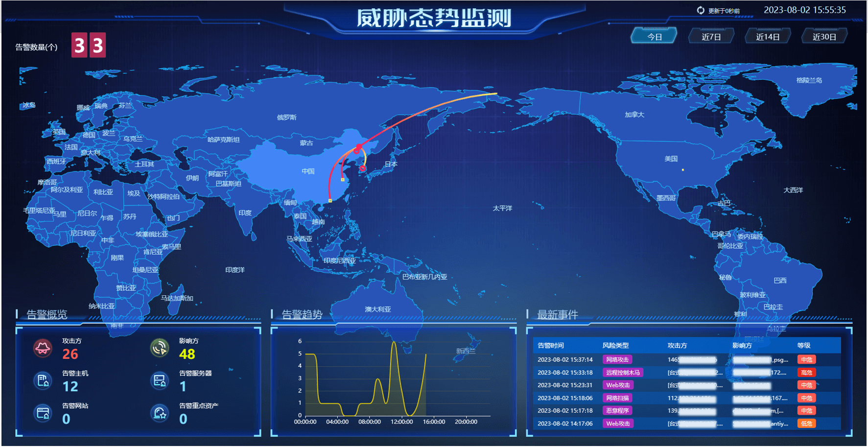The width and height of the screenshot is (868, 447).
Task: Click the 低危 level badge
Action: [806, 423]
